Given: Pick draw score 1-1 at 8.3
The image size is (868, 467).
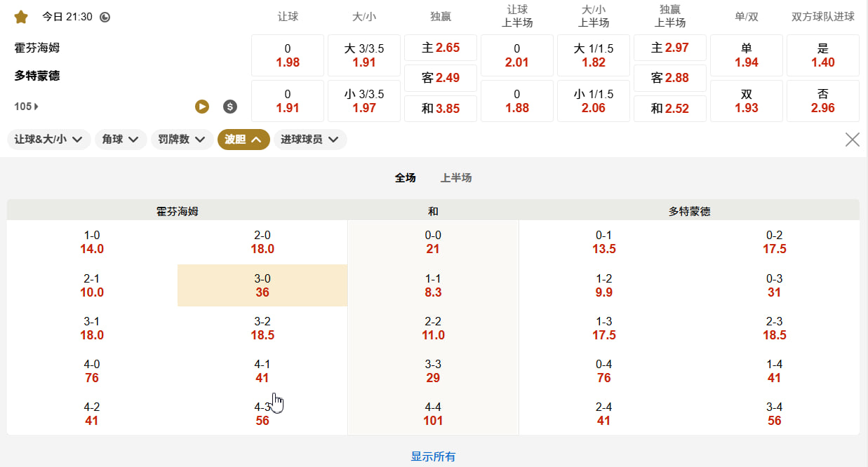Looking at the screenshot, I should click(x=433, y=285).
